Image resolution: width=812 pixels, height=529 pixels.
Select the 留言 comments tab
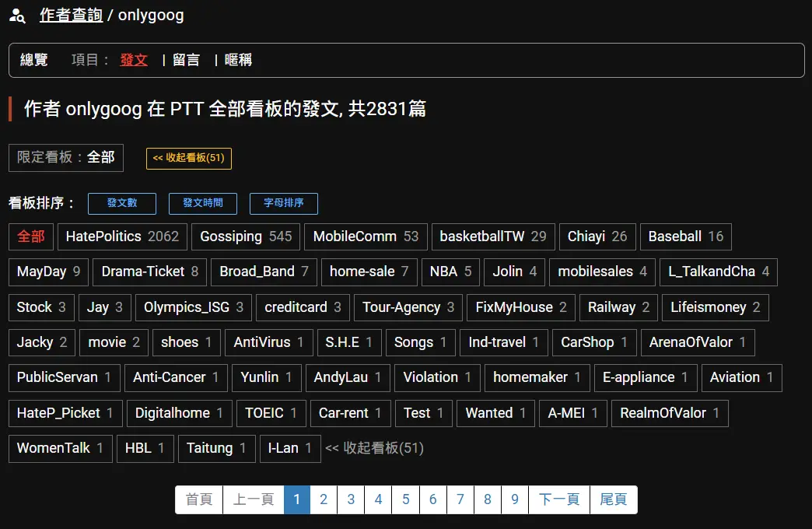tap(186, 60)
